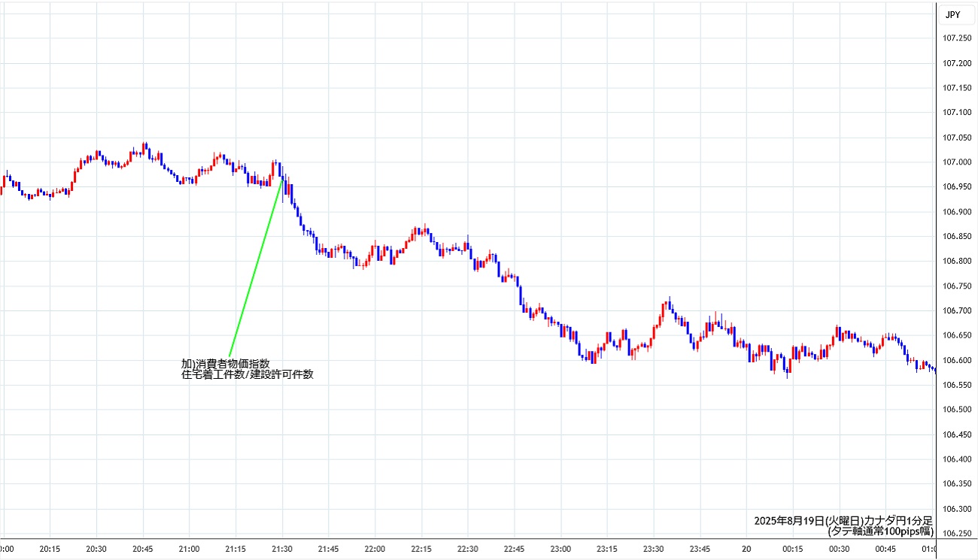Screen dimensions: 978x560
Task: Click the 106.600 price axis label
Action: [956, 360]
